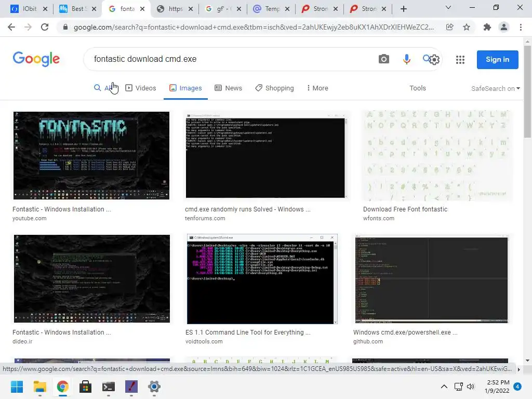Click the scrollbar down arrow

pos(527,361)
